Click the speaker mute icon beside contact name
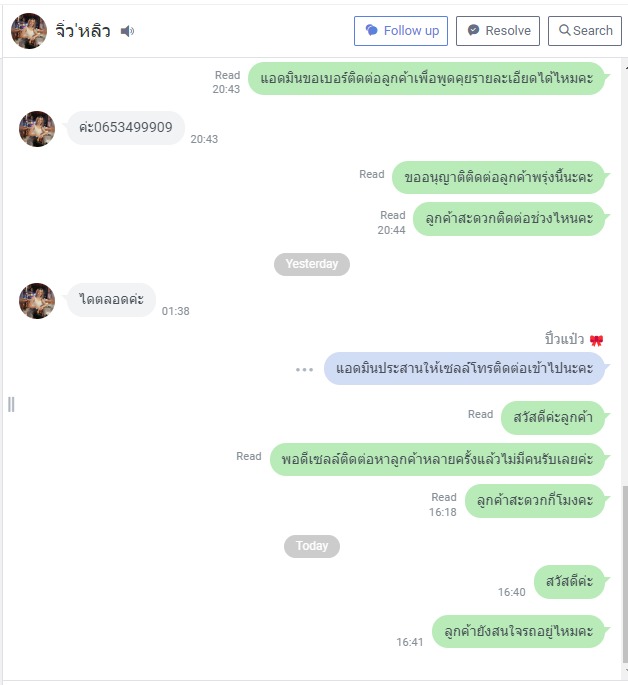Image resolution: width=628 pixels, height=685 pixels. 127,31
